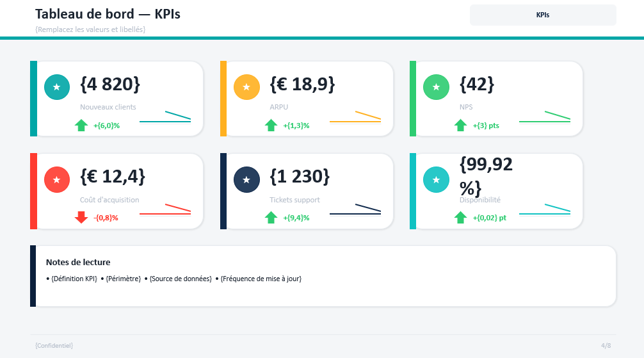This screenshot has height=358, width=644.
Task: Click the teal star icon for Nouveaux clients
Action: coord(57,87)
